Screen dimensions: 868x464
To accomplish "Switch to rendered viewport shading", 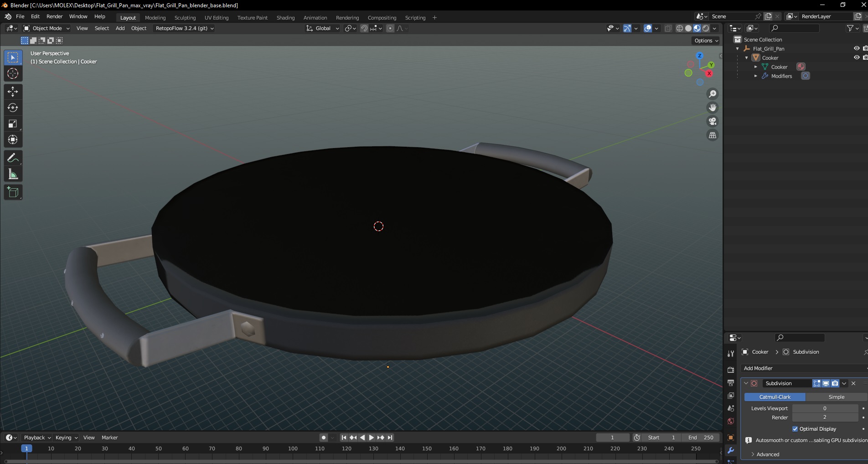I will coord(706,28).
